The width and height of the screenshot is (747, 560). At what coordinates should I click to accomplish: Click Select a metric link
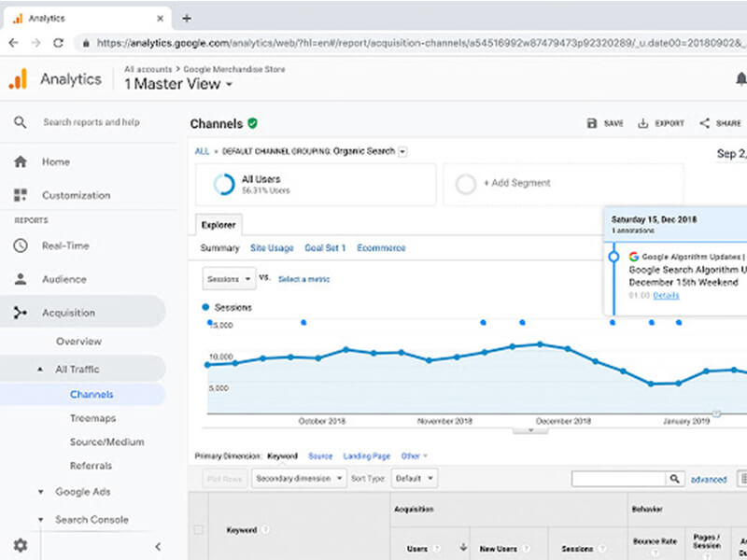pos(304,279)
